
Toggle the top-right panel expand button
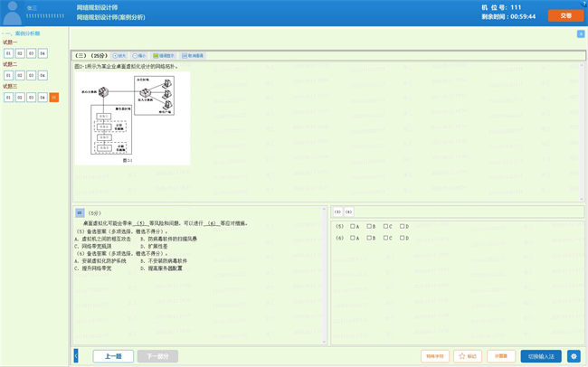click(581, 34)
